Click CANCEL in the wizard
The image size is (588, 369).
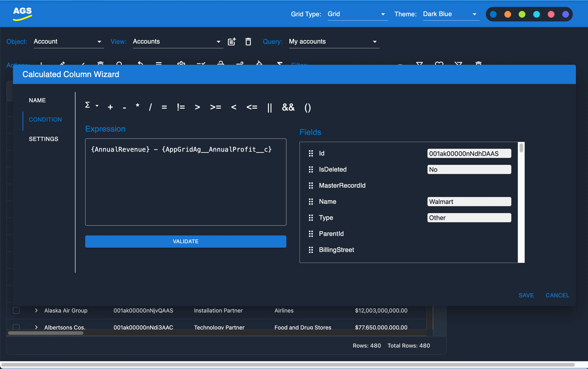[557, 295]
